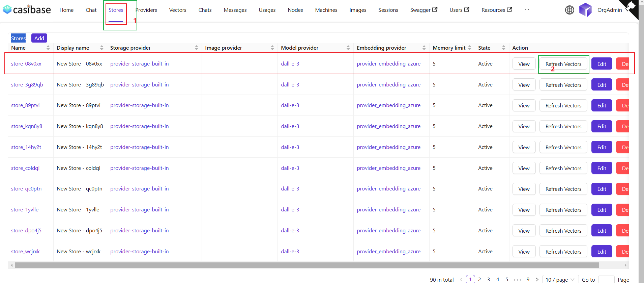Click the Go to page input field
This screenshot has width=644, height=283.
pos(606,280)
